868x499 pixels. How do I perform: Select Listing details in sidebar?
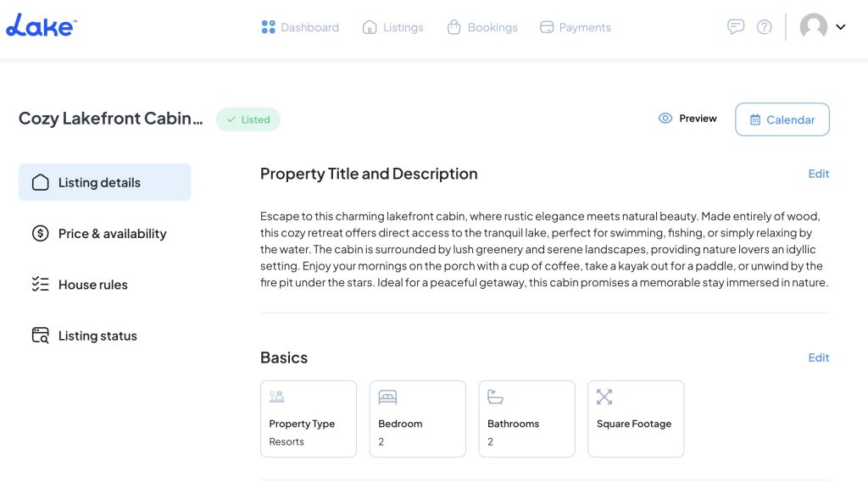point(104,182)
